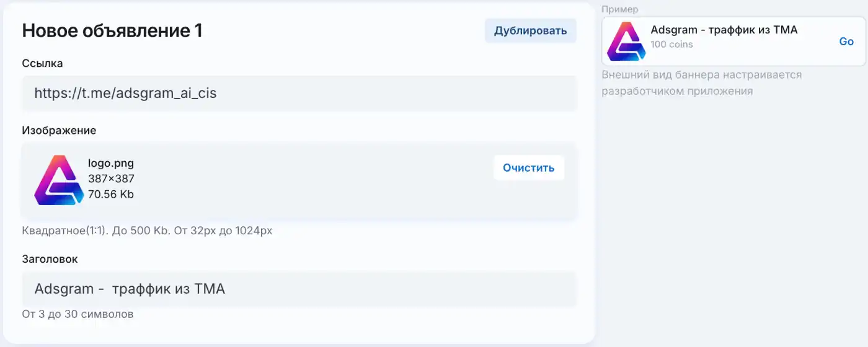Click the 70.56 Kb file size
This screenshot has width=868, height=347.
coord(111,195)
